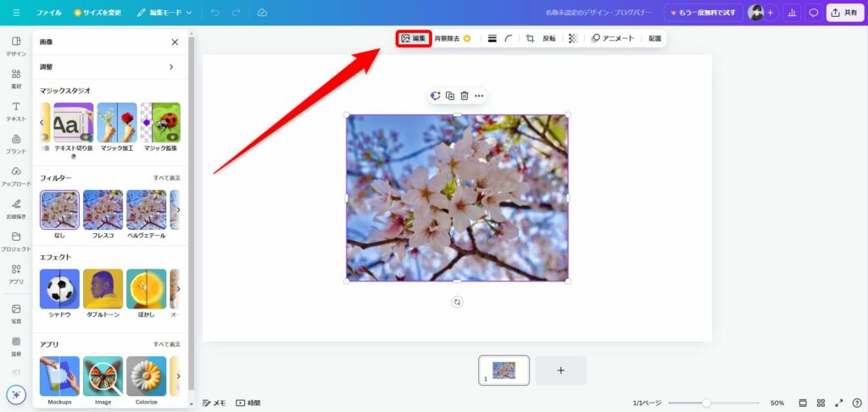Open テキスト sidebar tab
Viewport: 868px width, 412px height.
[16, 111]
